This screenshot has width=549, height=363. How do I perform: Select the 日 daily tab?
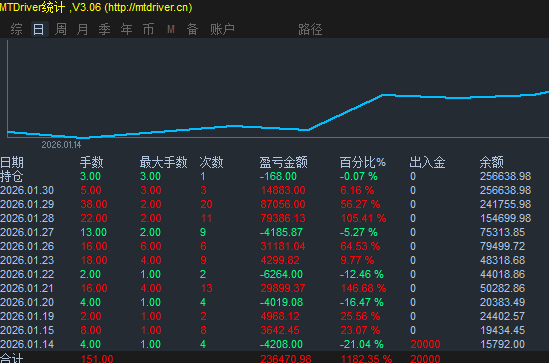39,29
